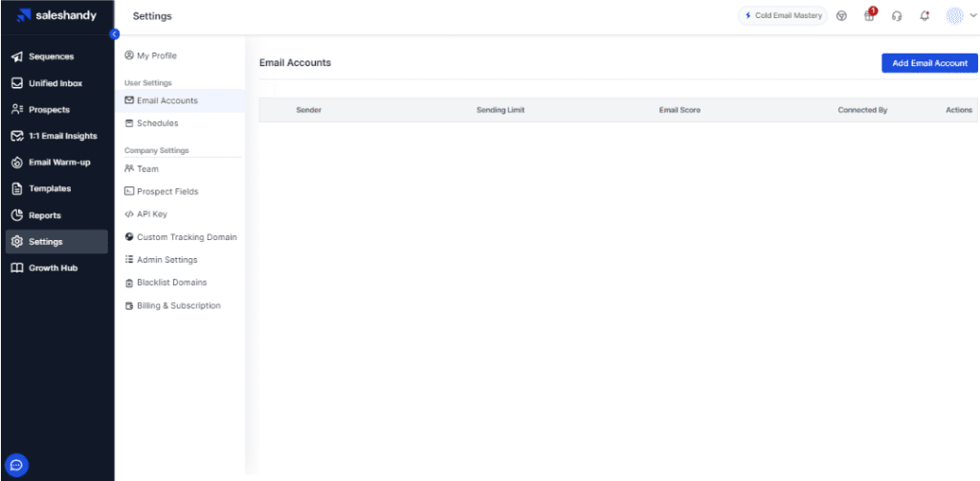Click the Email Warm-up flame icon
The image size is (980, 481).
pyautogui.click(x=17, y=163)
